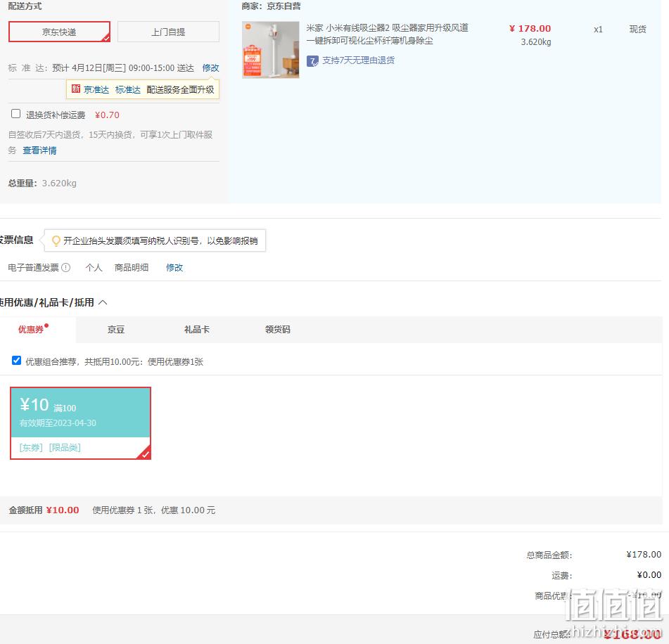This screenshot has height=644, width=669.
Task: Click the lightbulb tip icon in invoice notice
Action: coord(56,241)
